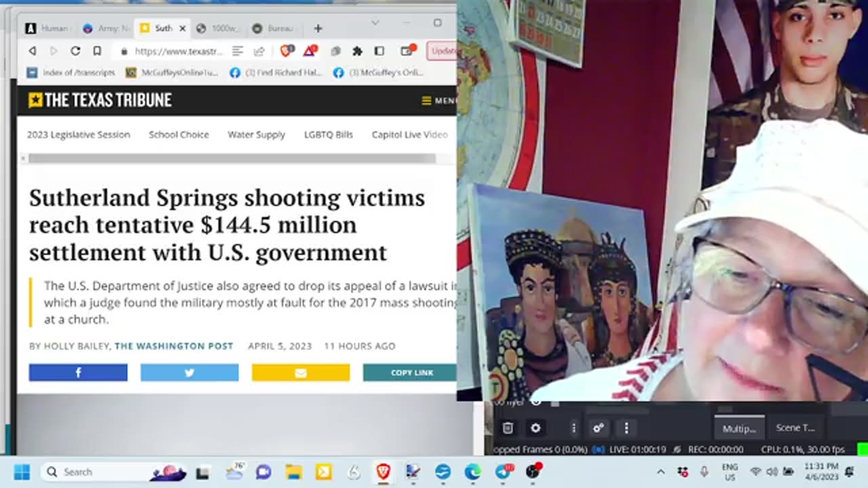
Task: Switch to the Human tab
Action: click(47, 28)
